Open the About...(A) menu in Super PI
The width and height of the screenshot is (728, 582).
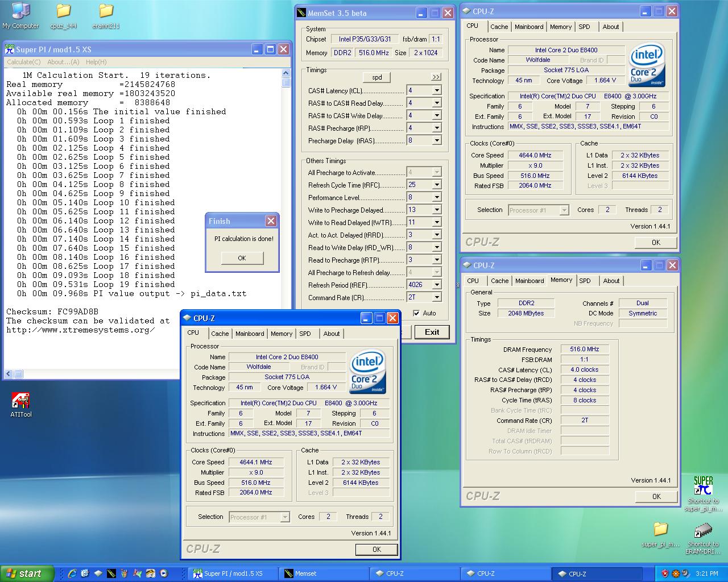63,62
